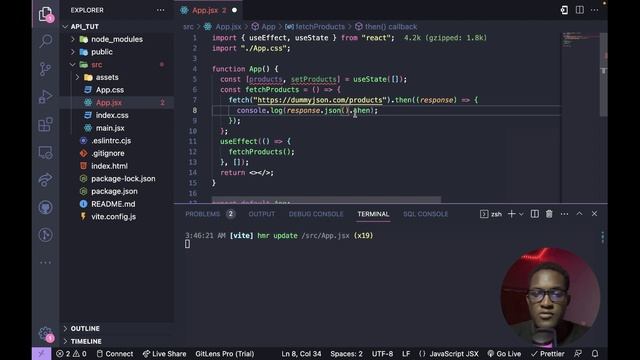Open notifications bell in status bar

coord(595,353)
